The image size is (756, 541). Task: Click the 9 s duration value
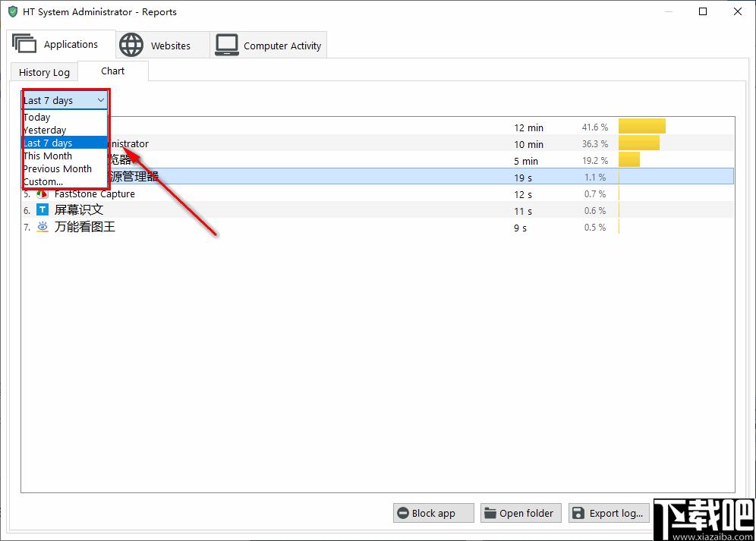(x=520, y=228)
